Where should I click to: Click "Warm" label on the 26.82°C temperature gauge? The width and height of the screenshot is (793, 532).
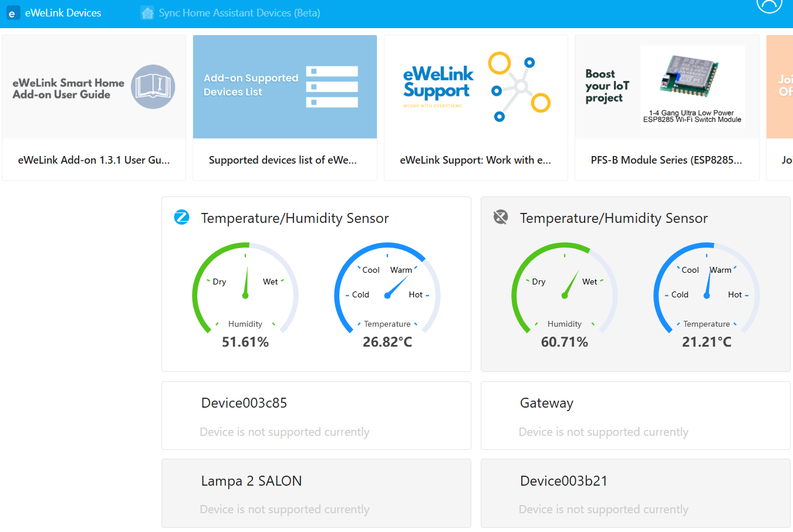pos(401,270)
